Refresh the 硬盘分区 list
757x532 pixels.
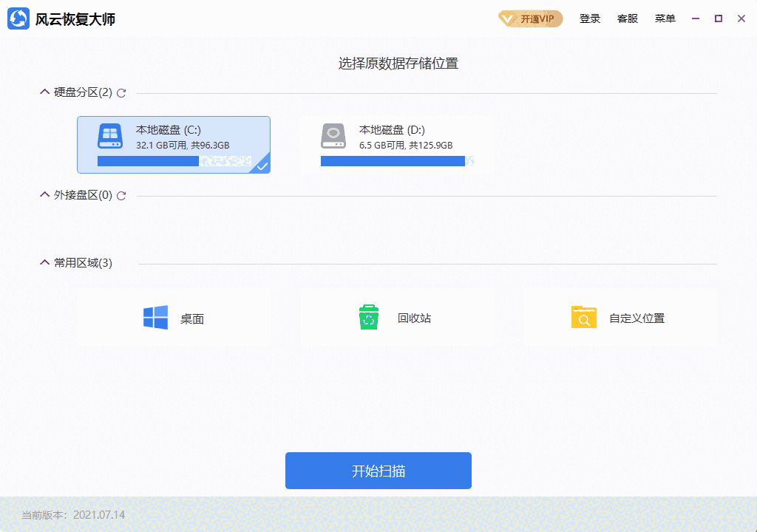pos(122,93)
